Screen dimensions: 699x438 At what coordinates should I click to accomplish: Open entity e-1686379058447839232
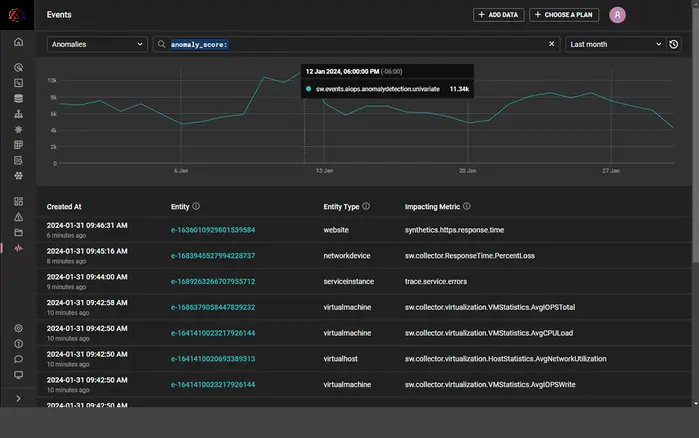pyautogui.click(x=213, y=307)
